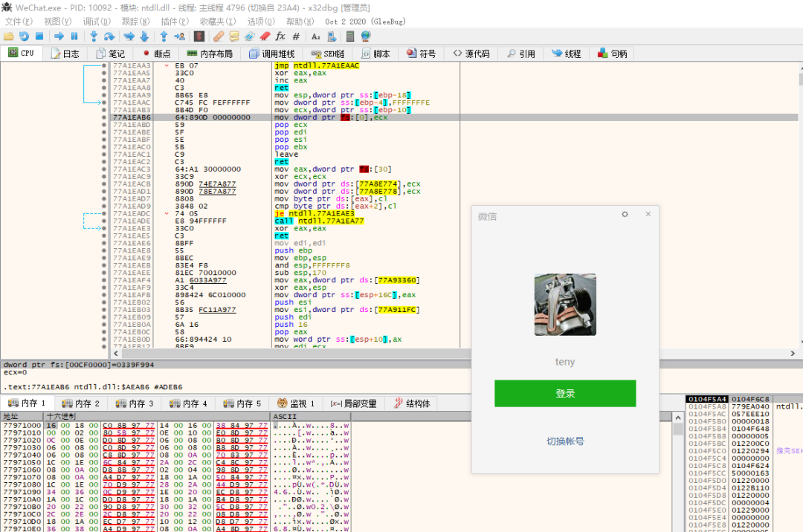
Task: Restart the debuggee via the restart icon
Action: pos(24,36)
